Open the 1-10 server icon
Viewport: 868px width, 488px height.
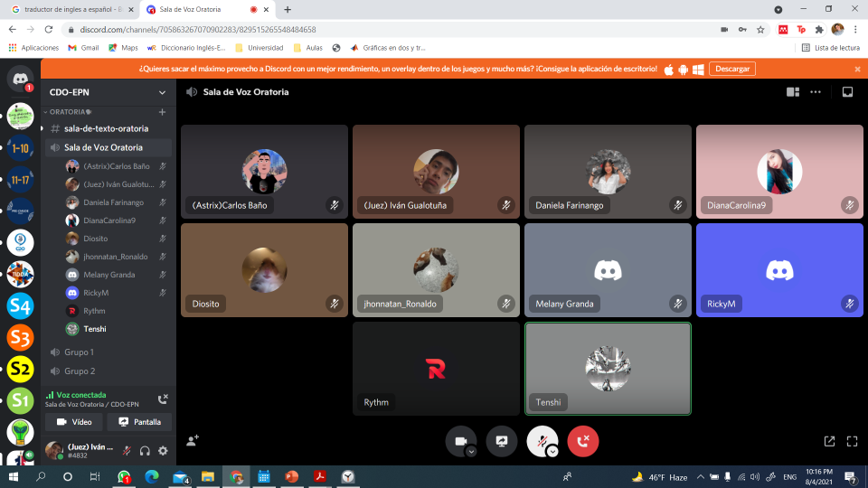21,147
